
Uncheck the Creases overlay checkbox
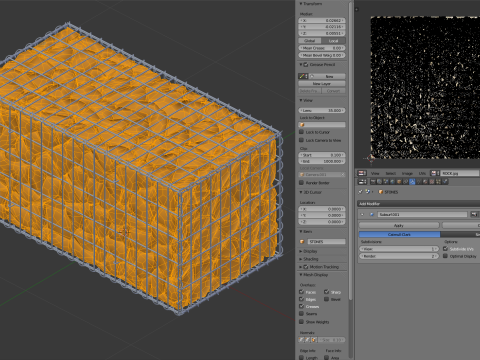click(x=301, y=306)
